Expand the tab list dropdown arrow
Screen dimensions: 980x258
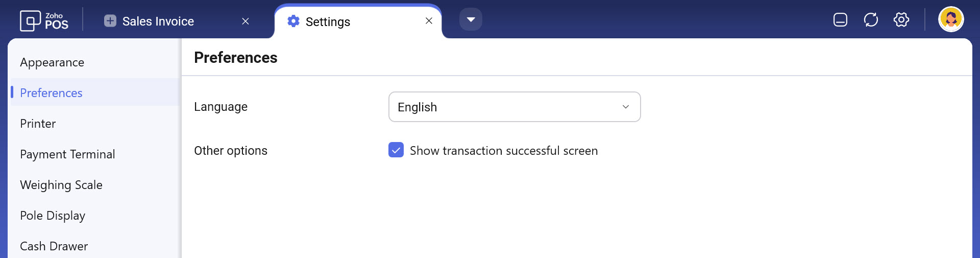tap(471, 20)
